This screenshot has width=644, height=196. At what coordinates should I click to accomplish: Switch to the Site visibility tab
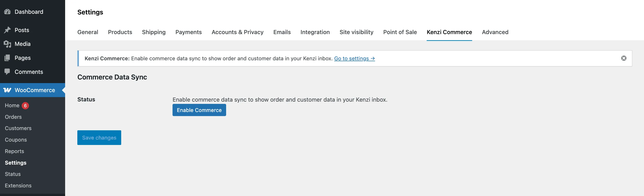pyautogui.click(x=356, y=32)
